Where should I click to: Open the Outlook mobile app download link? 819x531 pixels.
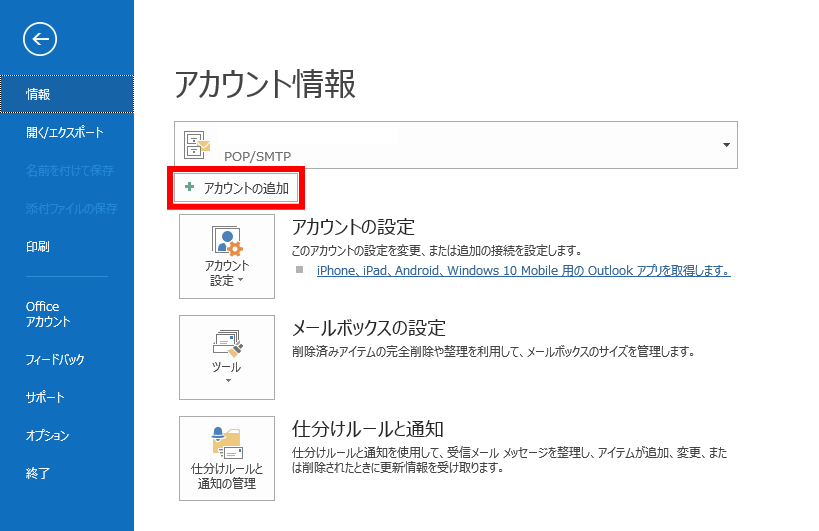[523, 270]
